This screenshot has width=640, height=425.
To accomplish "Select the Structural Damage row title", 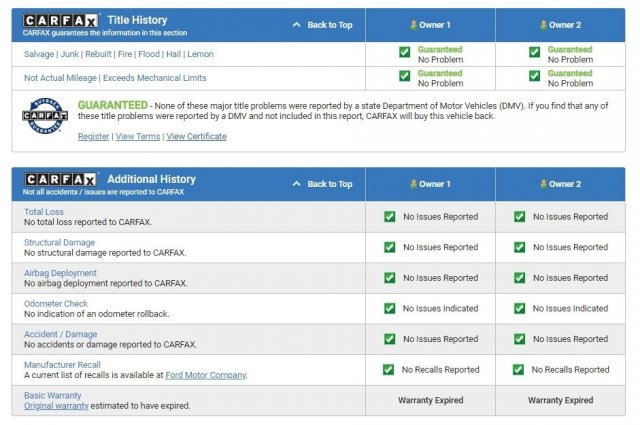I will (60, 242).
